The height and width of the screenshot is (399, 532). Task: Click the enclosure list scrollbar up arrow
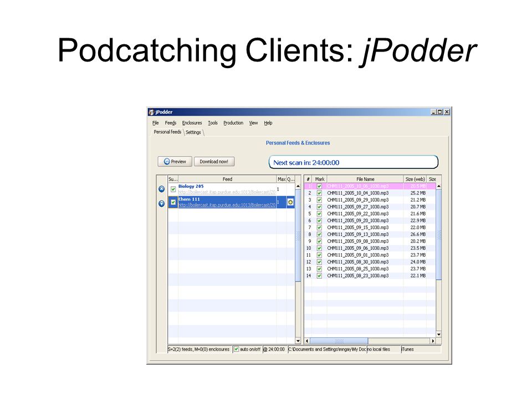pos(439,186)
